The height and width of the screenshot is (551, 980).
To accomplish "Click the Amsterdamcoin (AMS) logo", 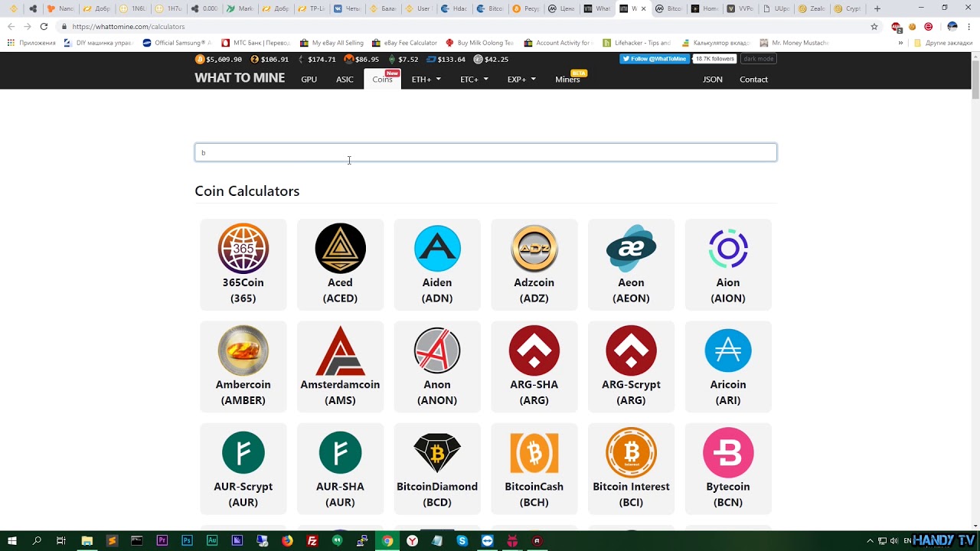I will [x=340, y=350].
